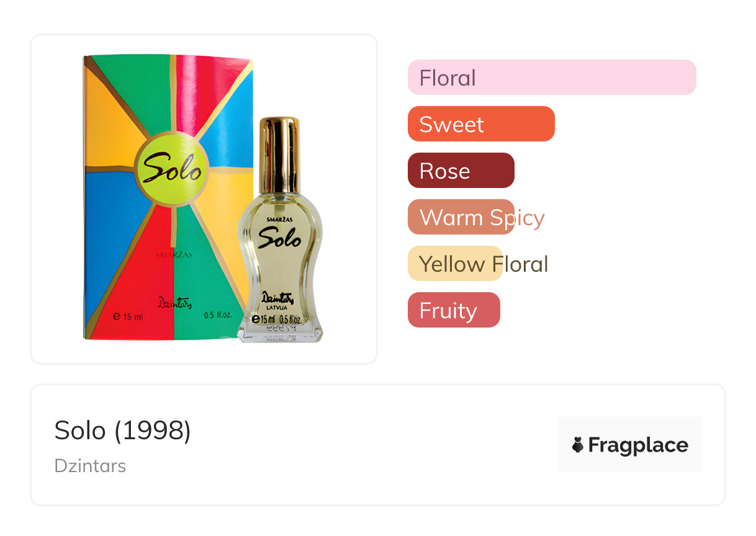Click the Yellow Floral accord bar
The height and width of the screenshot is (536, 756).
click(x=454, y=264)
